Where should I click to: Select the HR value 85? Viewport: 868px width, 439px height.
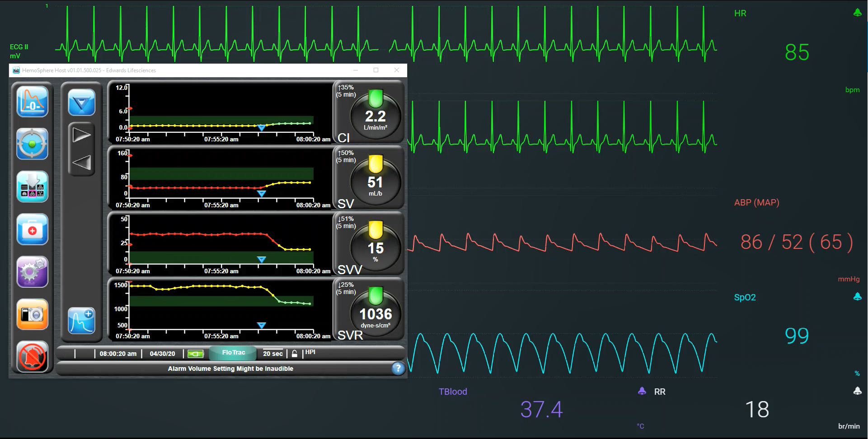(x=797, y=52)
